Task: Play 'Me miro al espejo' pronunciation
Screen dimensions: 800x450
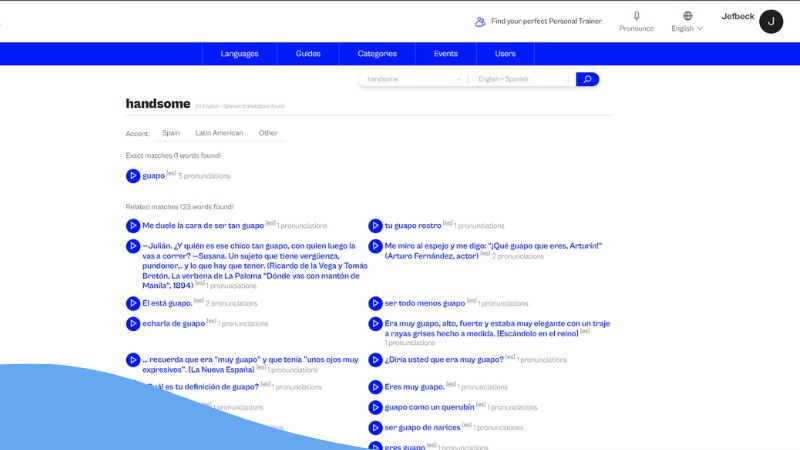Action: (x=375, y=246)
